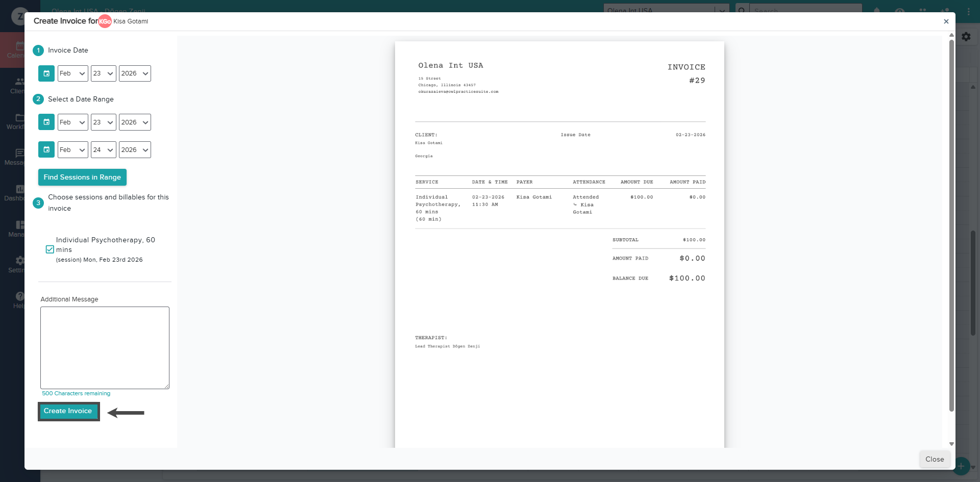Open the Messages sidebar item
This screenshot has width=980, height=482.
click(18, 157)
